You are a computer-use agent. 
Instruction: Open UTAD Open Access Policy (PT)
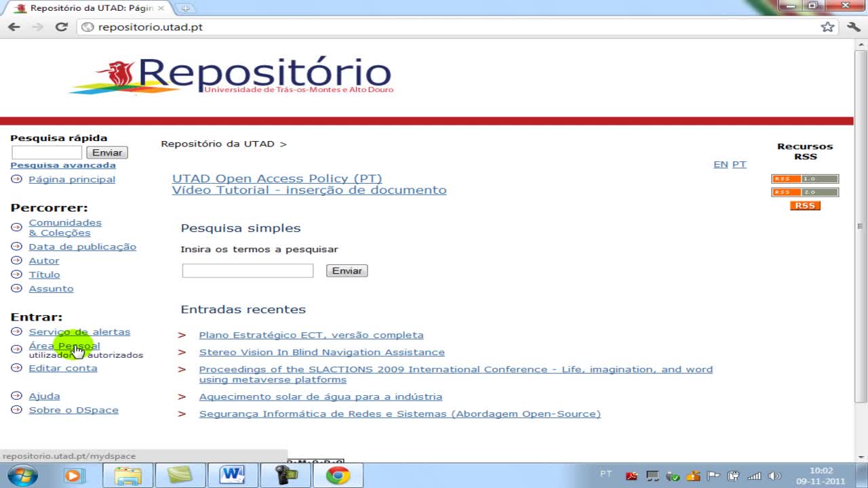[x=277, y=178]
